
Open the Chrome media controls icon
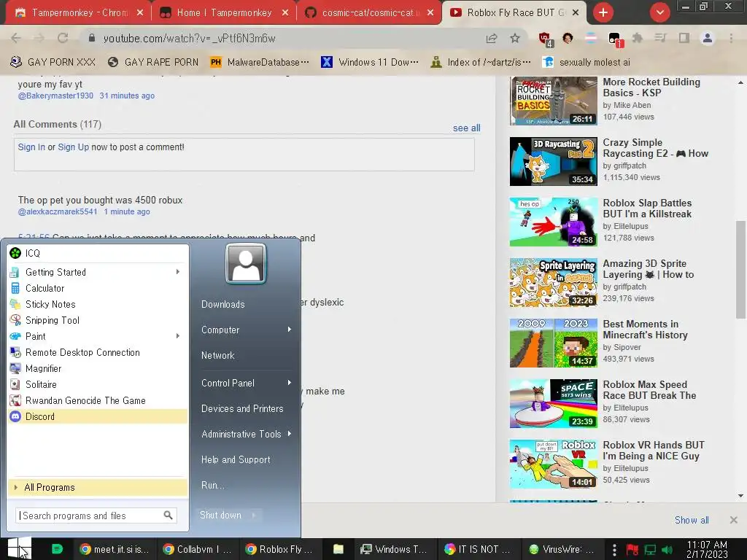[x=660, y=38]
